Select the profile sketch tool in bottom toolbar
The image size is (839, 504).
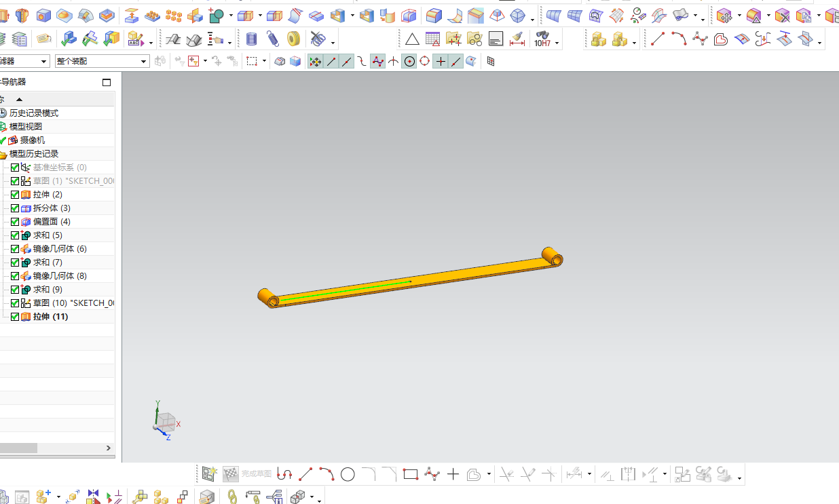tap(284, 474)
